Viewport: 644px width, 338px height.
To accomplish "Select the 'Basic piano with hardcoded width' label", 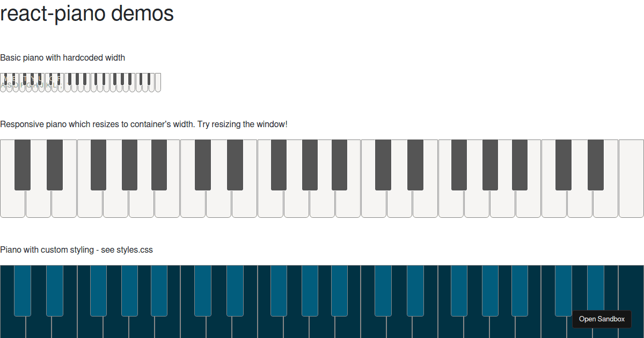I will pos(62,57).
